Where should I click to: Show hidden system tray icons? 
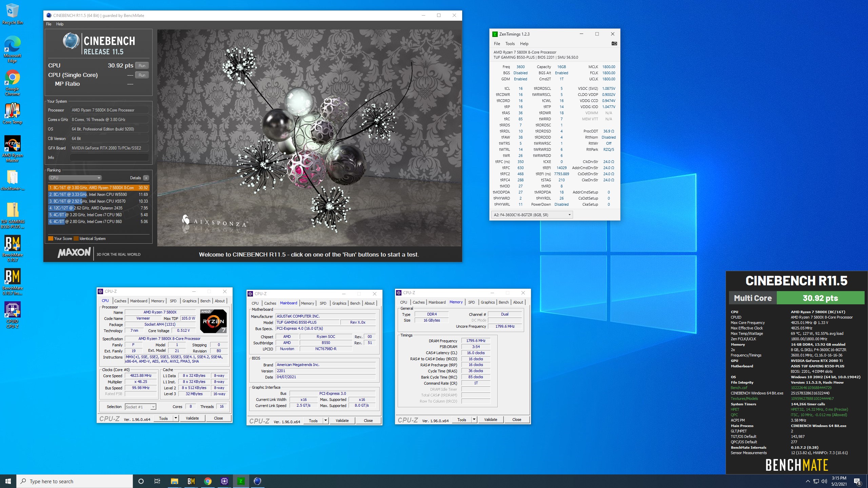(808, 481)
